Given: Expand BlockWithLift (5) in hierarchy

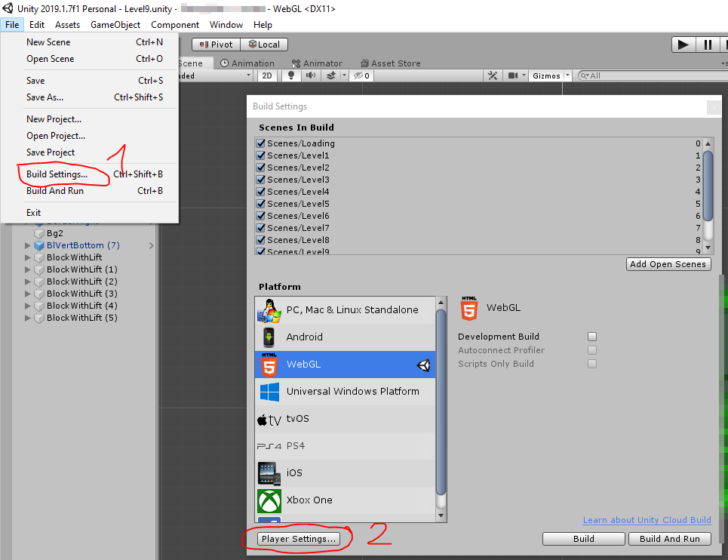Looking at the screenshot, I should 28,318.
